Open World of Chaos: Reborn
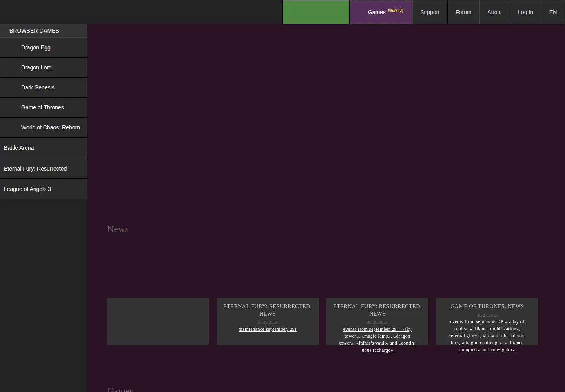 coord(44,127)
